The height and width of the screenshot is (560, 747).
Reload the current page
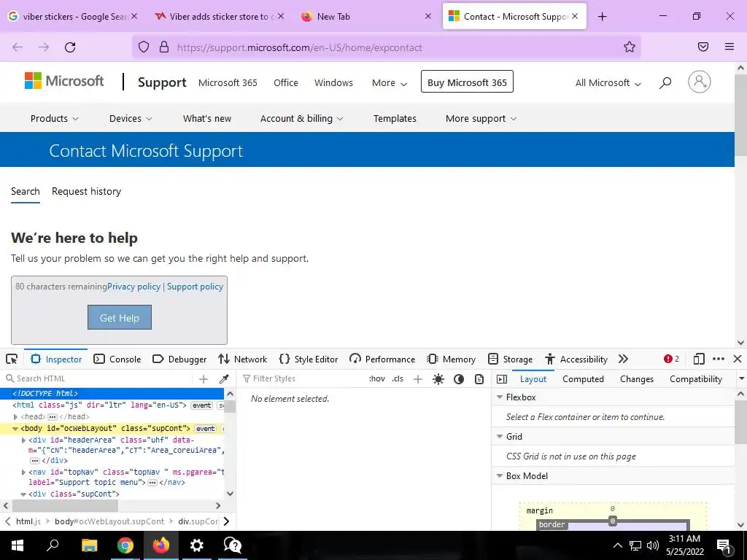(x=70, y=47)
